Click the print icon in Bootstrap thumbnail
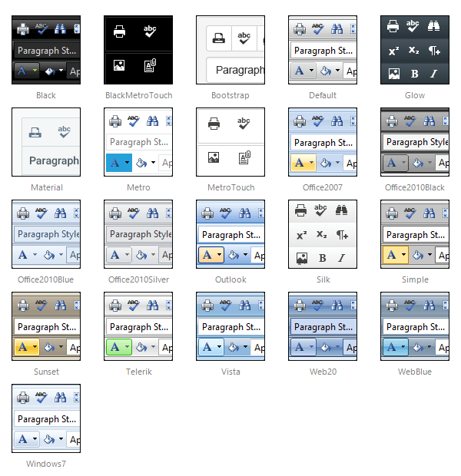Viewport: 461px width, 476px height. (219, 38)
